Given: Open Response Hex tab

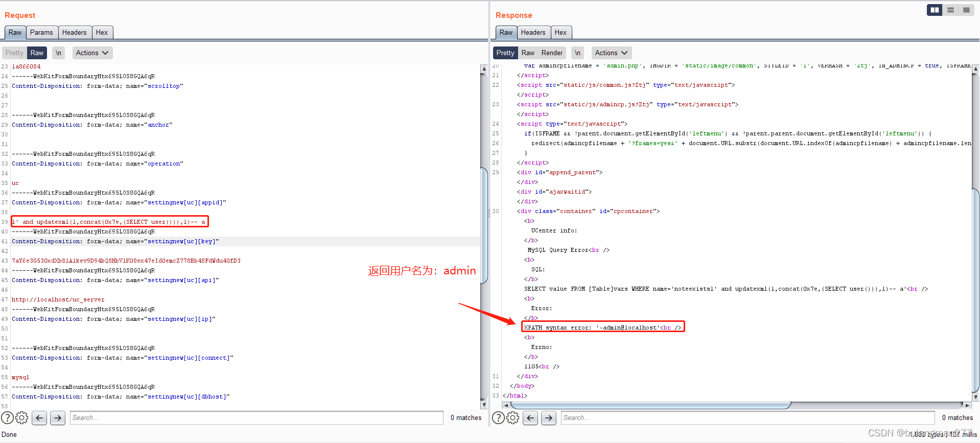Looking at the screenshot, I should (x=561, y=32).
